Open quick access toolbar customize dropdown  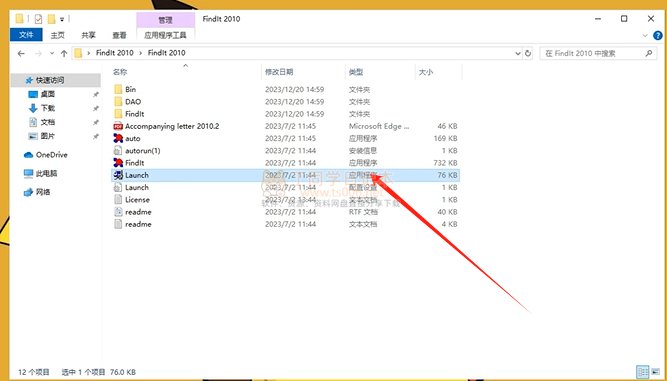tap(62, 20)
